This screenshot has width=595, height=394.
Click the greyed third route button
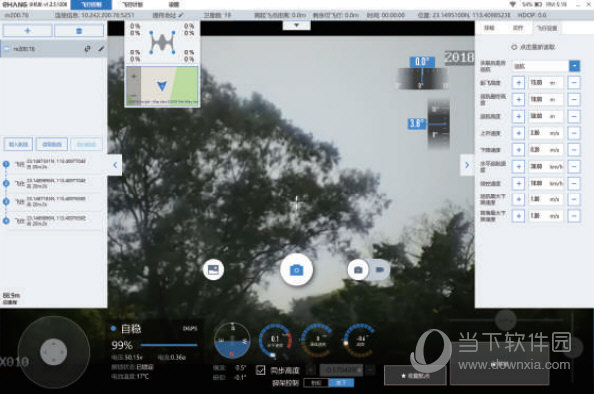pos(87,144)
